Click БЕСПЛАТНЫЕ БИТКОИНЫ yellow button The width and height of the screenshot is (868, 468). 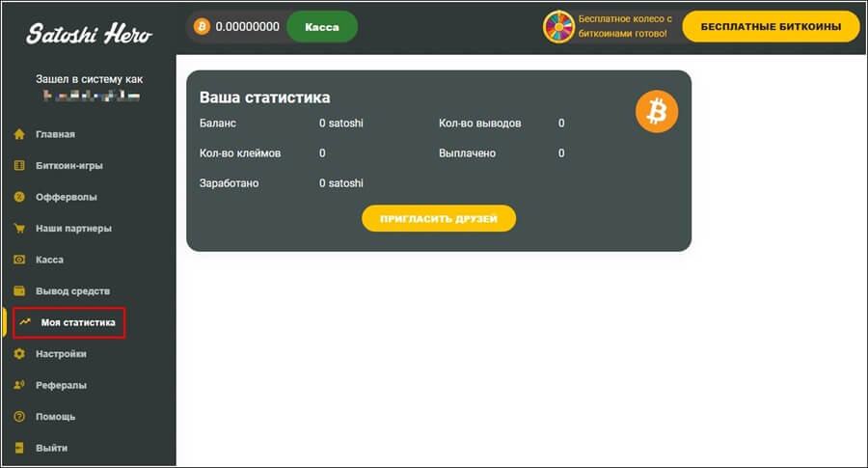[771, 27]
